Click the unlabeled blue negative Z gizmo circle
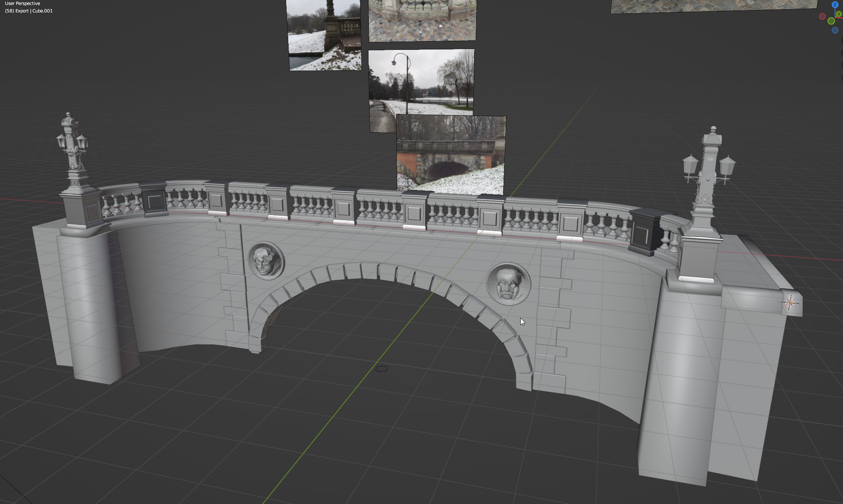 point(835,30)
